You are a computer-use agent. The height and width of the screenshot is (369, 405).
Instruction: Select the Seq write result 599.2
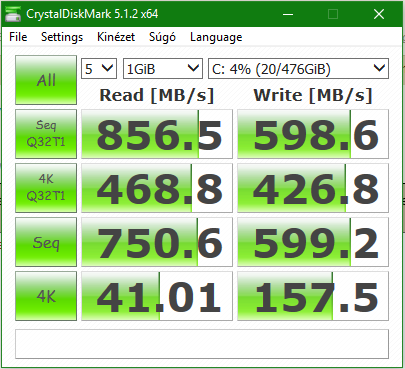[x=313, y=242]
